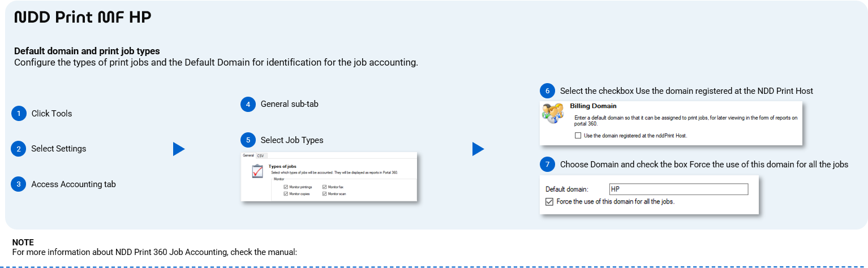Switch to the CSV tab
Screen dimensions: 868x268
point(260,155)
